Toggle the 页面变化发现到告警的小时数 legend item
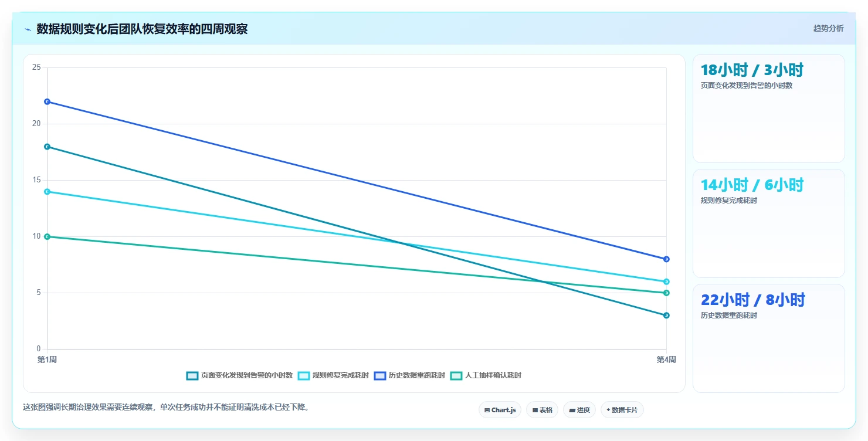Image resolution: width=868 pixels, height=441 pixels. click(239, 375)
